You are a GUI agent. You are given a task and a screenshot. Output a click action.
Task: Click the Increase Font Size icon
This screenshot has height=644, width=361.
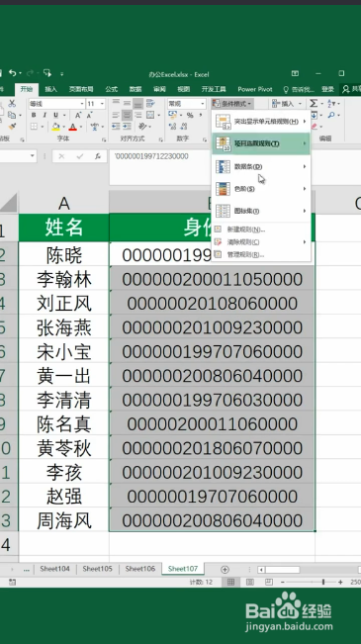pyautogui.click(x=78, y=115)
